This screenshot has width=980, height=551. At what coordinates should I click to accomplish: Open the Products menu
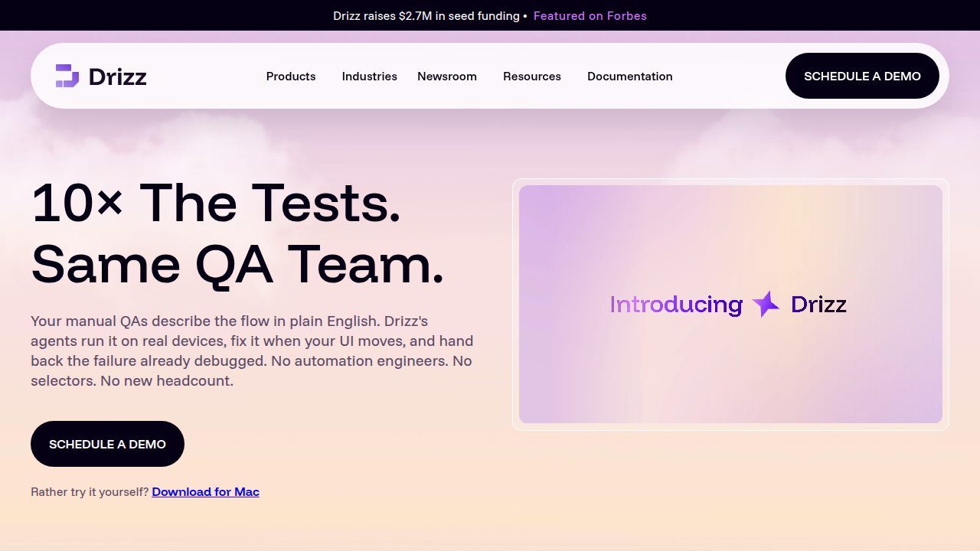point(291,77)
